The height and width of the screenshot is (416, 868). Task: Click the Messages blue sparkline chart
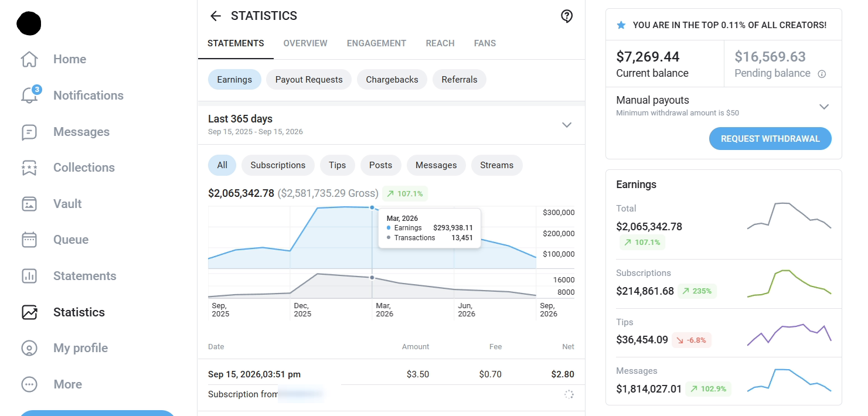(789, 380)
